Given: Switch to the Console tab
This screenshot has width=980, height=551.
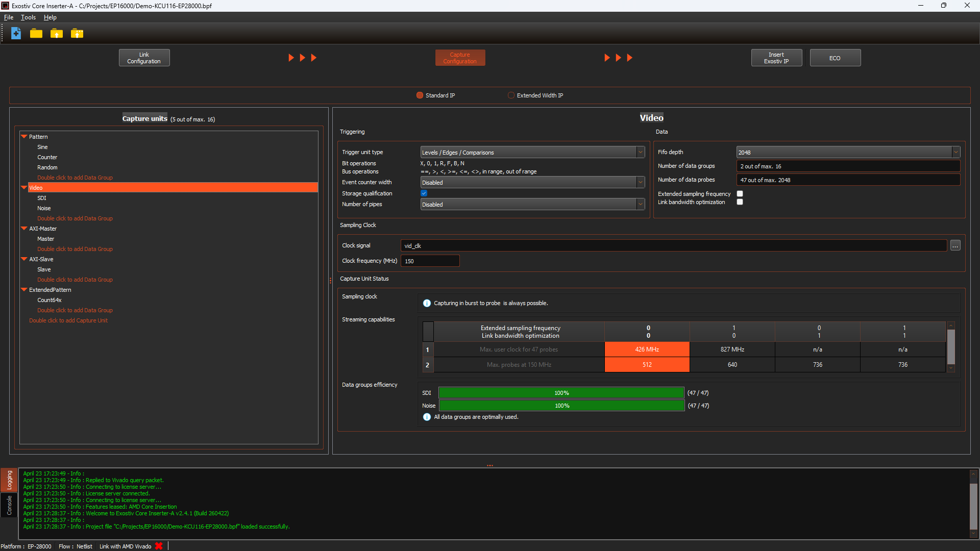Looking at the screenshot, I should coord(9,505).
